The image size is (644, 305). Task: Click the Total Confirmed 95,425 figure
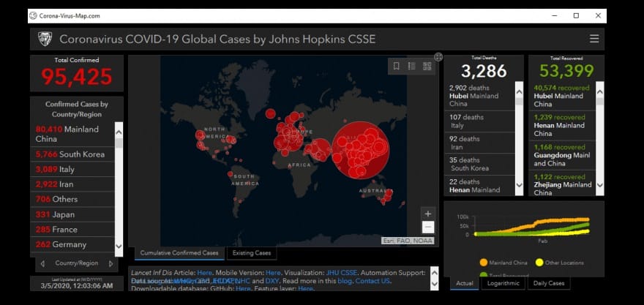76,77
